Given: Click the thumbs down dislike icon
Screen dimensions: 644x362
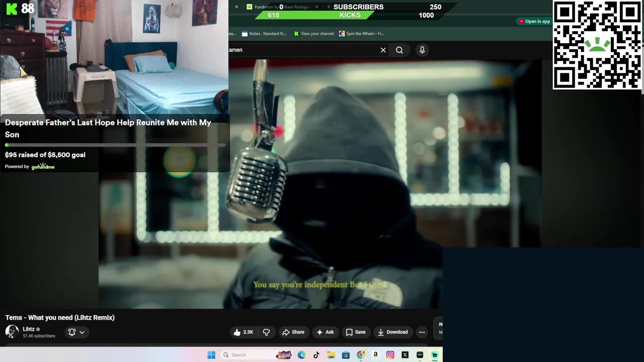Looking at the screenshot, I should coord(266,332).
